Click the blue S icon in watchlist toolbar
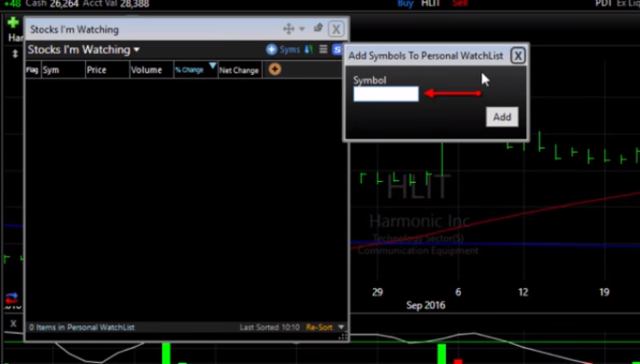 337,50
